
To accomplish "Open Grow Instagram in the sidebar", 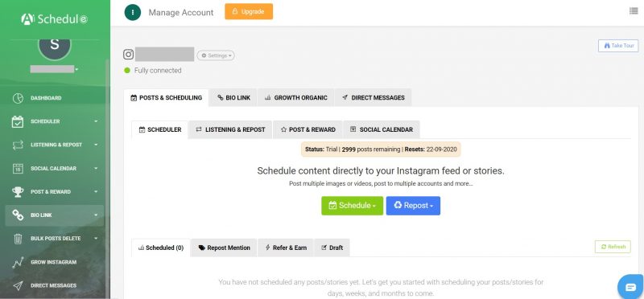I will [53, 263].
